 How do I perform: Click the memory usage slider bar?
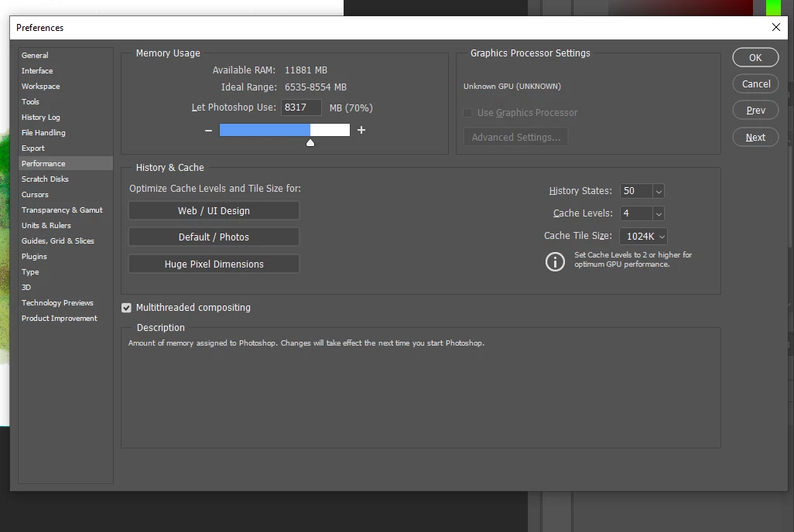[x=285, y=130]
